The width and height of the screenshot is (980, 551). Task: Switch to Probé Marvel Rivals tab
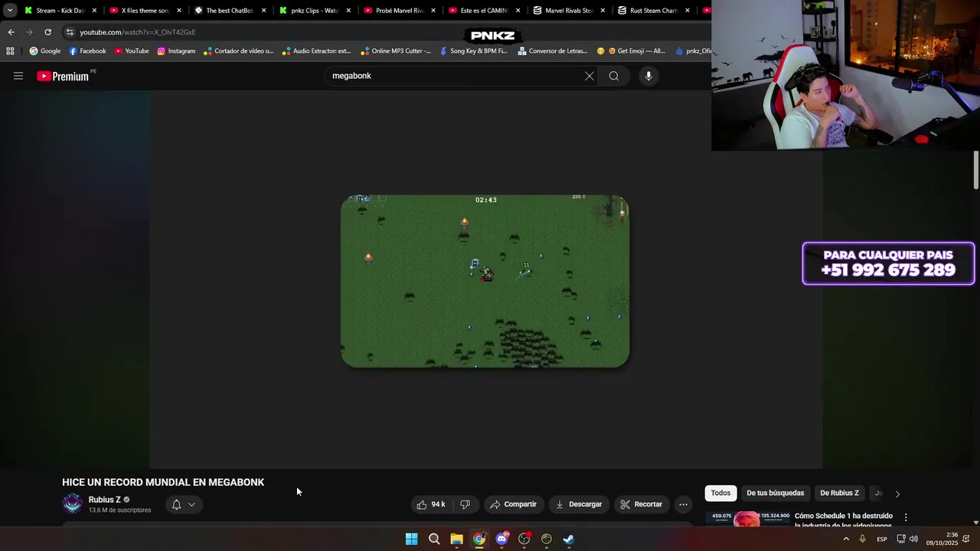(x=399, y=11)
